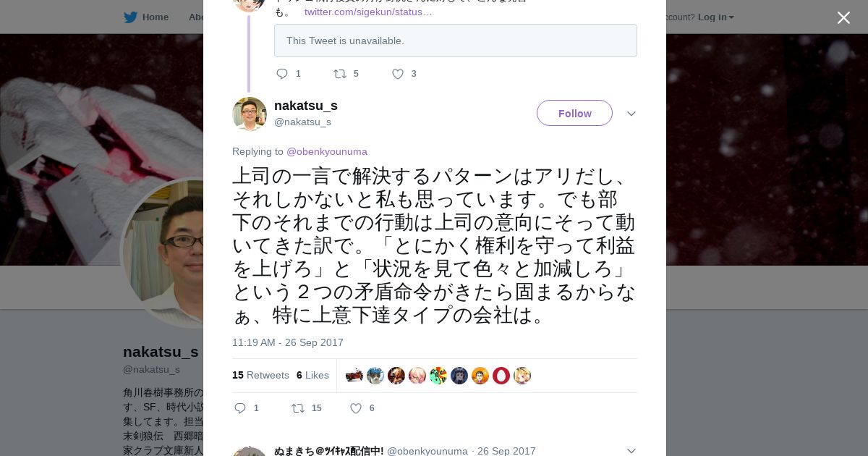Like the upper tweet with 3 likes
Viewport: 868px width, 456px height.
[x=398, y=74]
